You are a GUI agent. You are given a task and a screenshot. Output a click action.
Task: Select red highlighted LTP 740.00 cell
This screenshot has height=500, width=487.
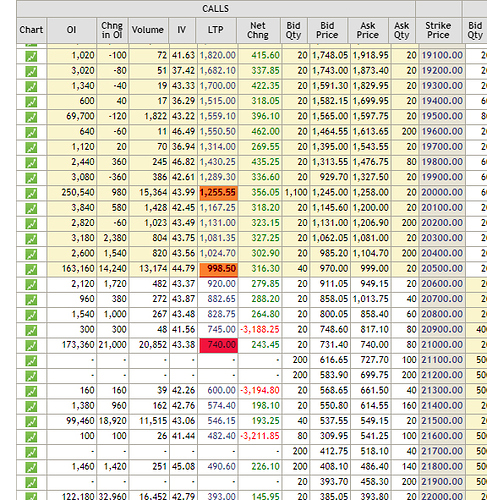(218, 345)
